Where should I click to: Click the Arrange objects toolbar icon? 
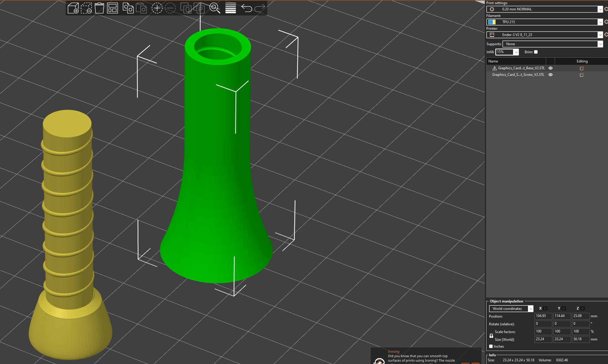[x=112, y=8]
